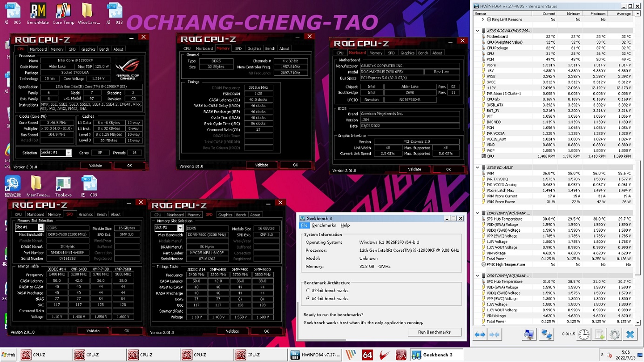The height and width of the screenshot is (362, 644).
Task: Switch to SPD tab in Memory window
Action: [x=238, y=48]
